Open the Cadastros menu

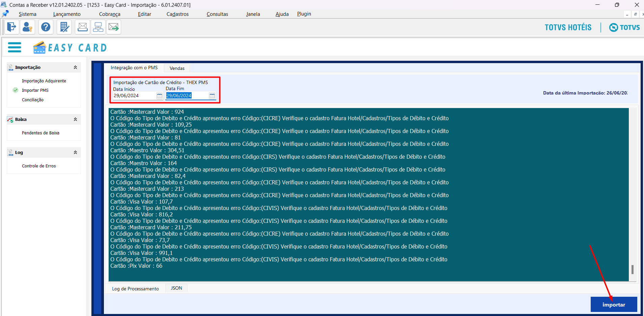177,14
